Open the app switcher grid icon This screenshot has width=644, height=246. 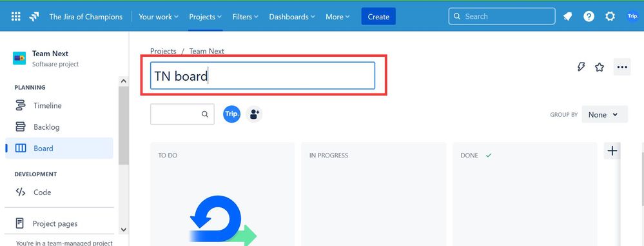point(16,16)
